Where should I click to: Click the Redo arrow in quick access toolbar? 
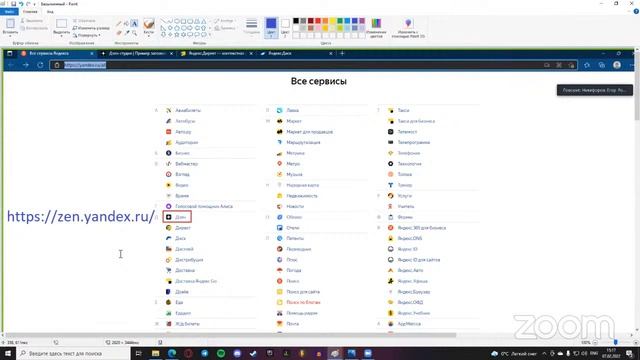28,4
